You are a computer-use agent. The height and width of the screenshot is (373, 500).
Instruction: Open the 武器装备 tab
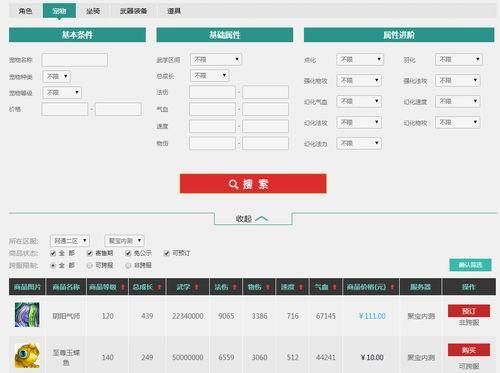coord(133,11)
